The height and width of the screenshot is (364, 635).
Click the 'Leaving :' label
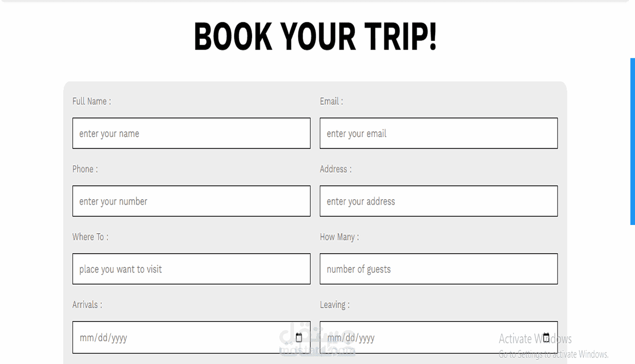coord(334,304)
